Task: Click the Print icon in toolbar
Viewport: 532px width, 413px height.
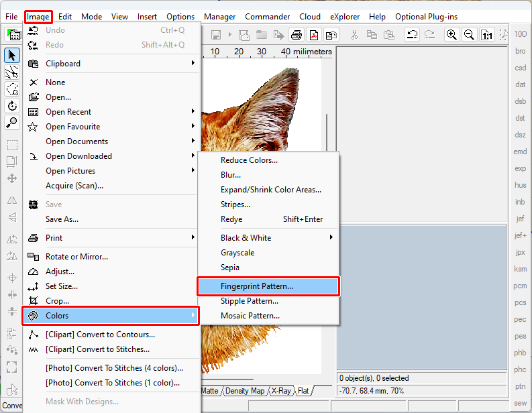Action: [297, 35]
